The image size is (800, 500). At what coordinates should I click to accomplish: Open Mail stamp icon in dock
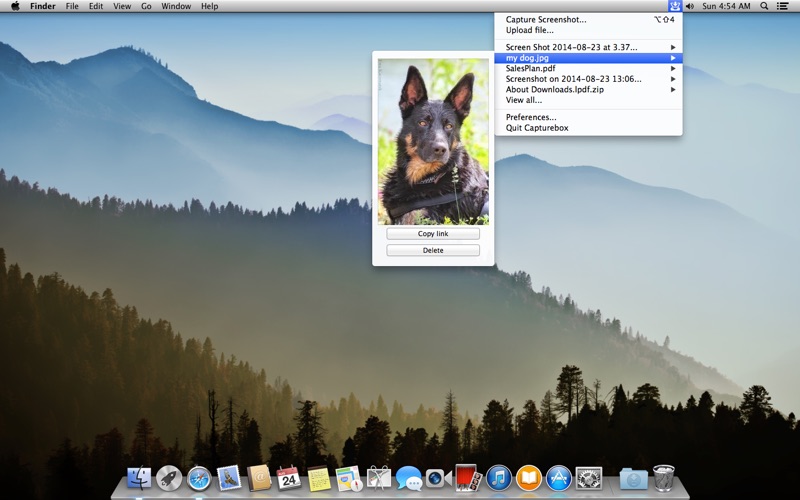[x=229, y=479]
